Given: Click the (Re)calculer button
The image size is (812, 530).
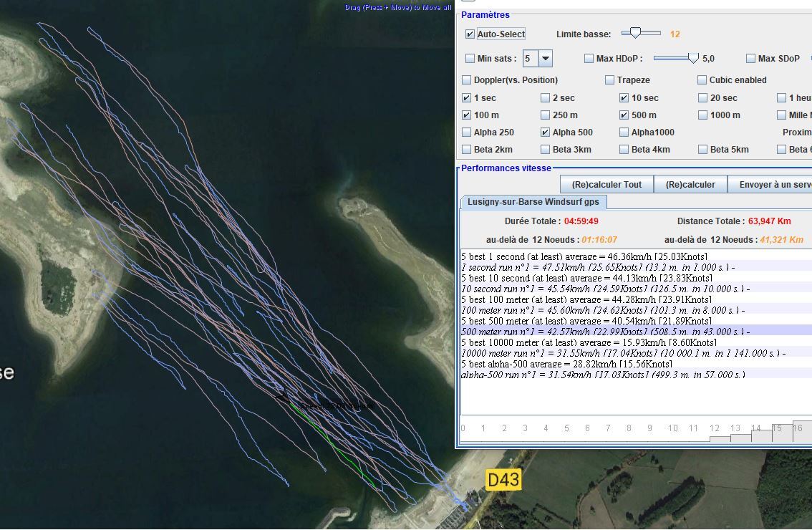Looking at the screenshot, I should pos(690,184).
